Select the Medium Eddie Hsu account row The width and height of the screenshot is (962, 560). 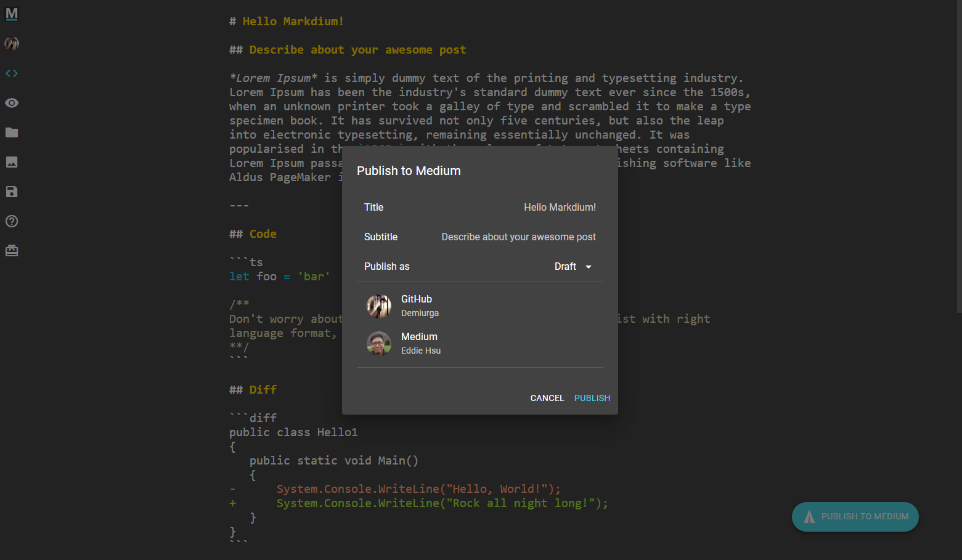[480, 344]
